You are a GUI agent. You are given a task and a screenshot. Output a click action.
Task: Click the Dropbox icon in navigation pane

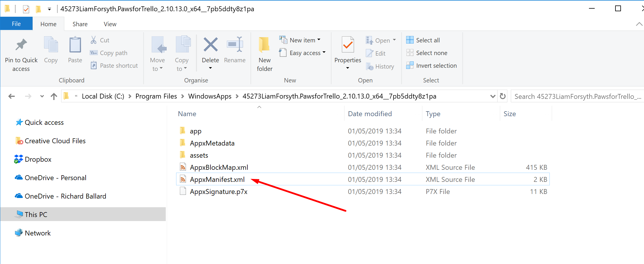pyautogui.click(x=18, y=159)
